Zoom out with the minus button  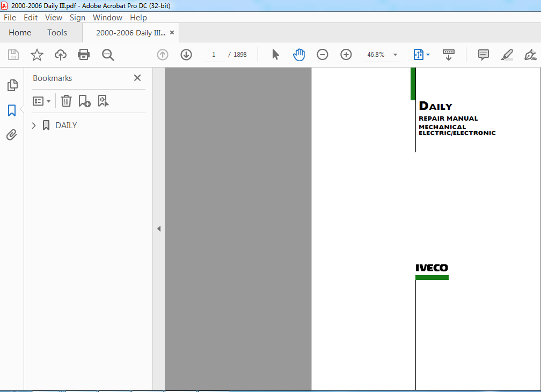point(322,55)
